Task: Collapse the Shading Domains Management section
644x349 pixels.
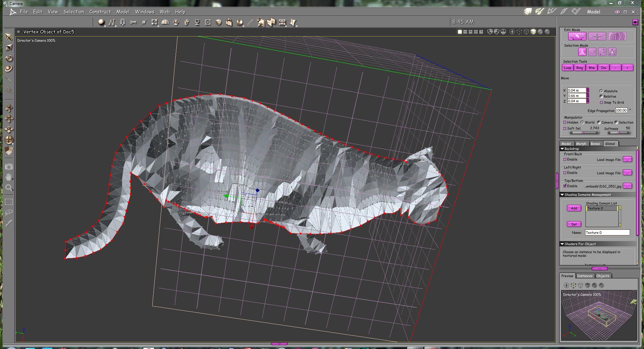Action: pos(562,195)
